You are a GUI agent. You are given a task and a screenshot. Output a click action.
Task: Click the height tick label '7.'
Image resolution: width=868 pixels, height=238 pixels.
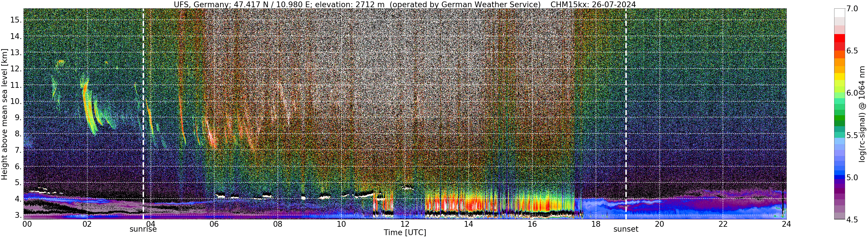[x=18, y=150]
